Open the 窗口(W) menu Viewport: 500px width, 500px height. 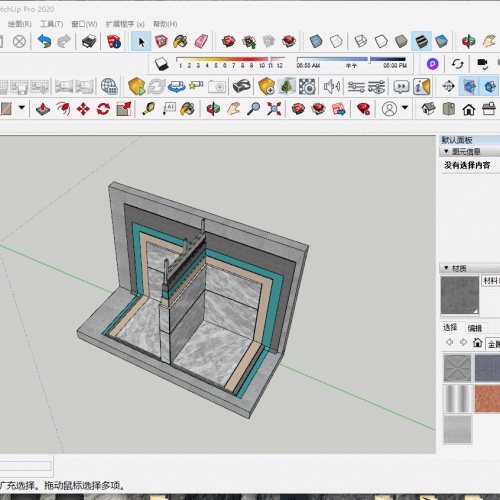click(x=84, y=24)
